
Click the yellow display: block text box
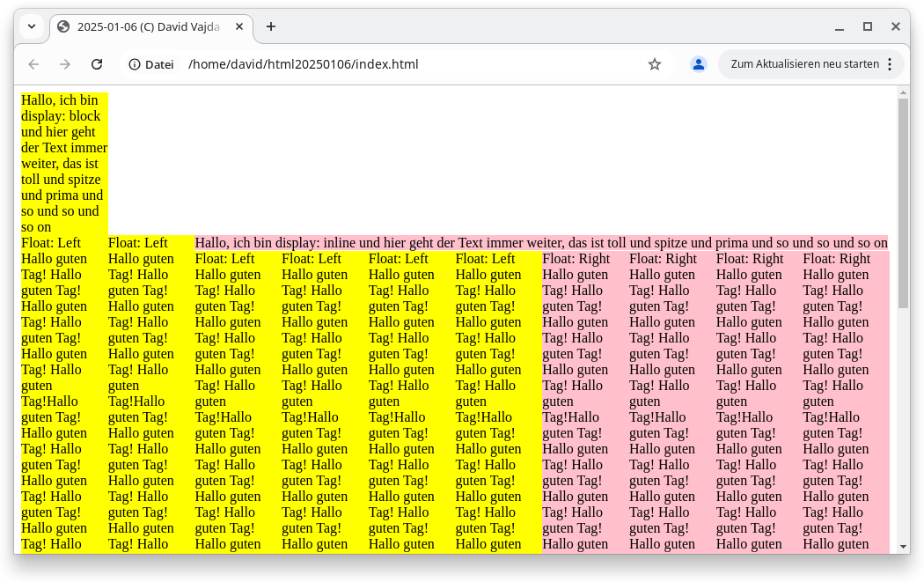click(62, 163)
